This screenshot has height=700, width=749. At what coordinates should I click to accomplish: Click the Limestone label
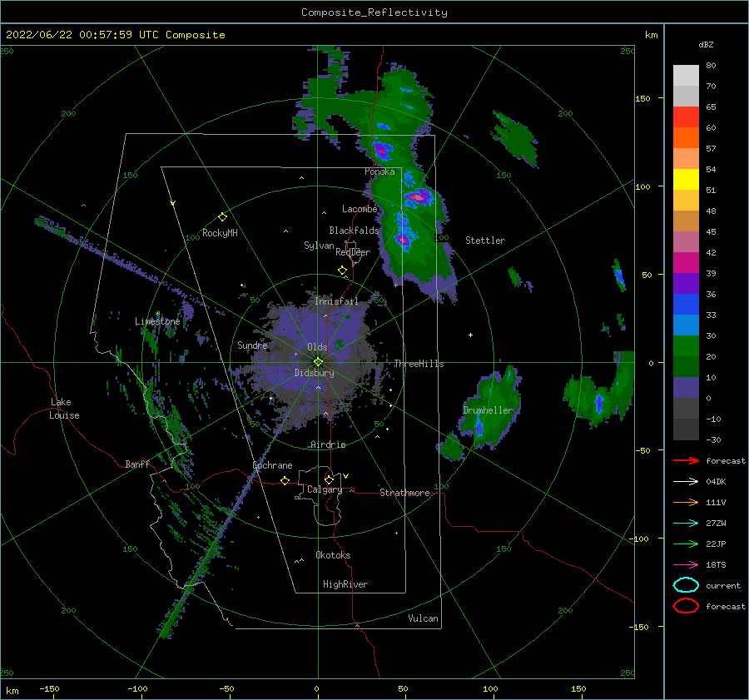pyautogui.click(x=157, y=321)
